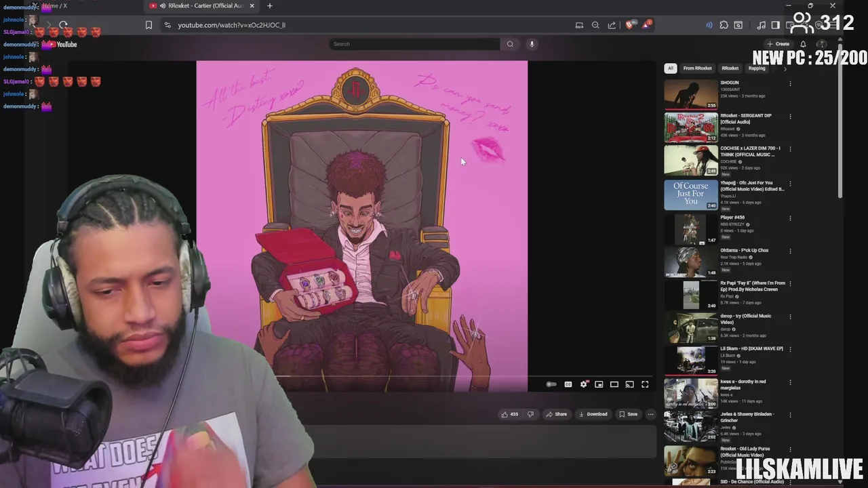The height and width of the screenshot is (488, 868).
Task: Like the video with 455 likes
Action: tap(509, 414)
